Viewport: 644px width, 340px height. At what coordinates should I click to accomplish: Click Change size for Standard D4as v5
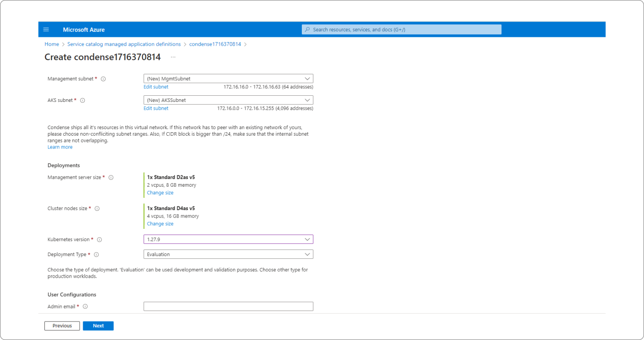[160, 224]
